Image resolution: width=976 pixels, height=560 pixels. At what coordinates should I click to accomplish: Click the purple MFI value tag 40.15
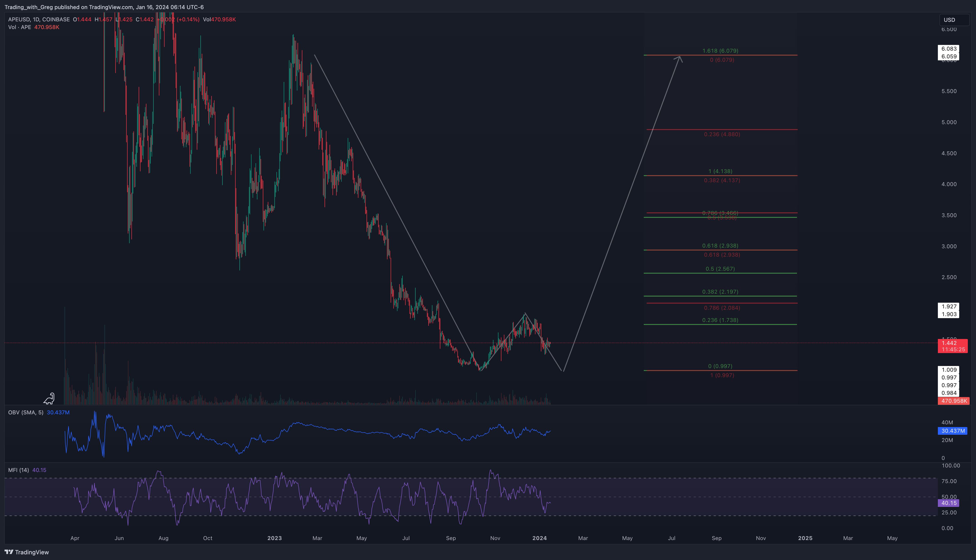(949, 503)
